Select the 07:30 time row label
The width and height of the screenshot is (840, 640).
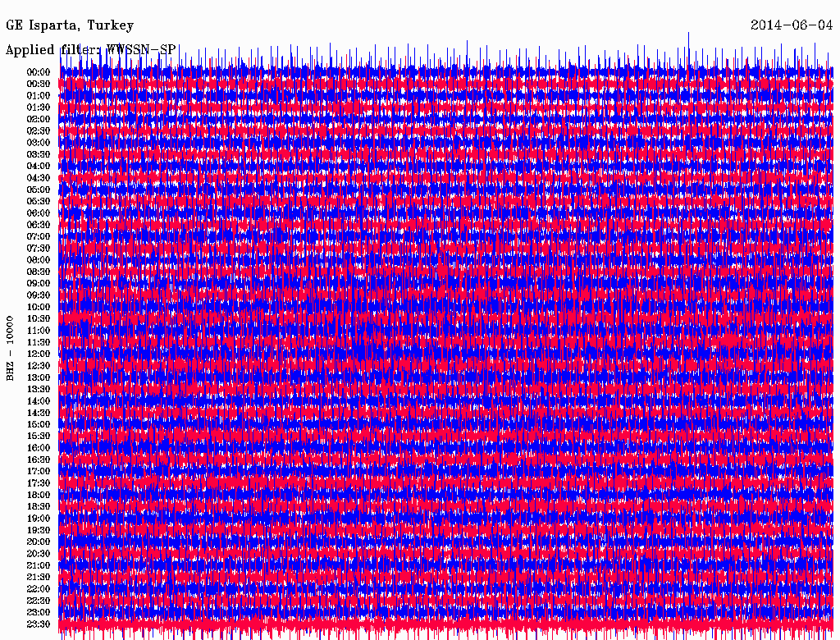[x=39, y=248]
